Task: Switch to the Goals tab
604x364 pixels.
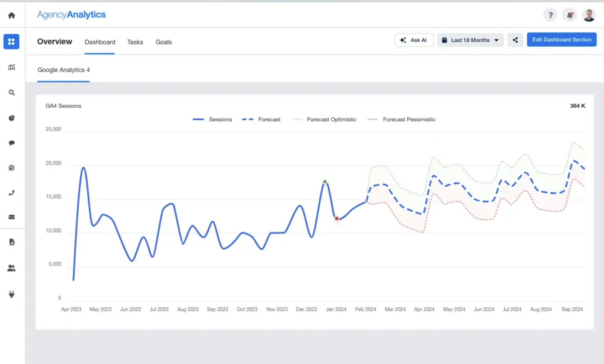Action: tap(163, 42)
